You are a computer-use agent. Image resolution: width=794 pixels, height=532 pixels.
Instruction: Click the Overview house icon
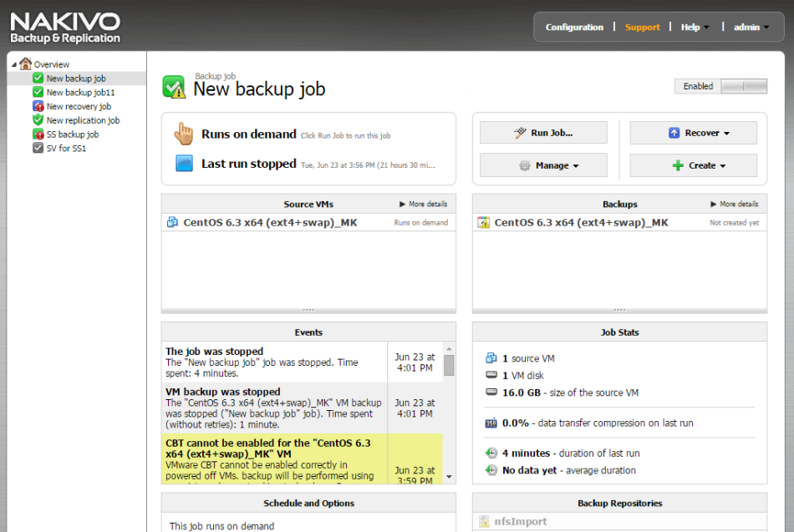pos(25,63)
